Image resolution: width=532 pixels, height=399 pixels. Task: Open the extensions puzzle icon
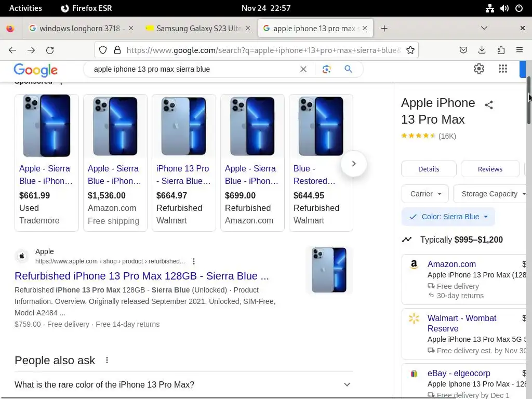click(501, 50)
